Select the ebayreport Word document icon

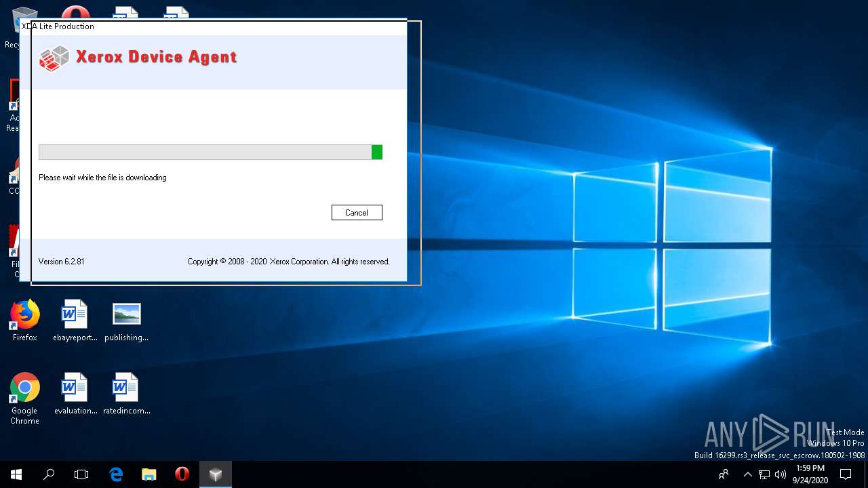point(75,321)
